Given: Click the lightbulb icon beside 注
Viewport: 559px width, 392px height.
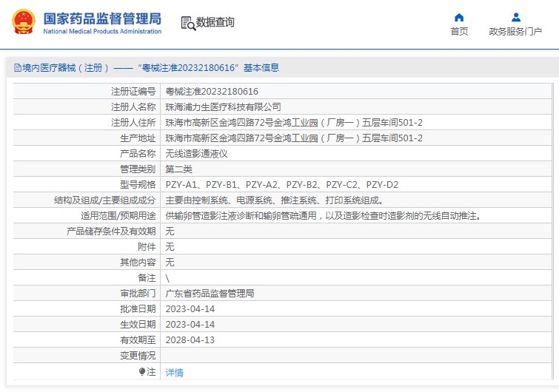Looking at the screenshot, I should tap(142, 372).
